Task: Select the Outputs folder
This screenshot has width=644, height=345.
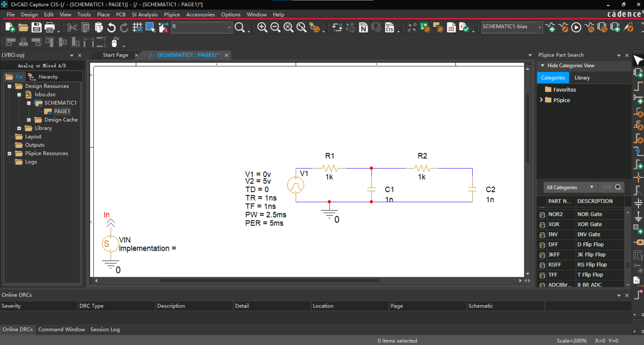Action: pos(35,145)
